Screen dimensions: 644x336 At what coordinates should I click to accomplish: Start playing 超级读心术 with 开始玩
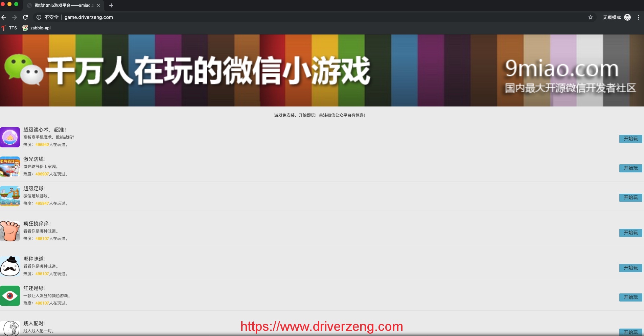pos(631,139)
